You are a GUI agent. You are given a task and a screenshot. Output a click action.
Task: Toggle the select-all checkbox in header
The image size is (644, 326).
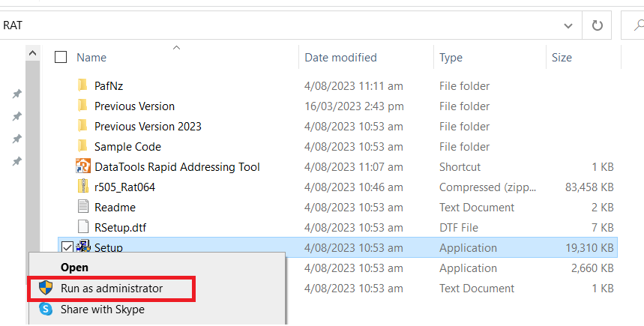coord(61,57)
